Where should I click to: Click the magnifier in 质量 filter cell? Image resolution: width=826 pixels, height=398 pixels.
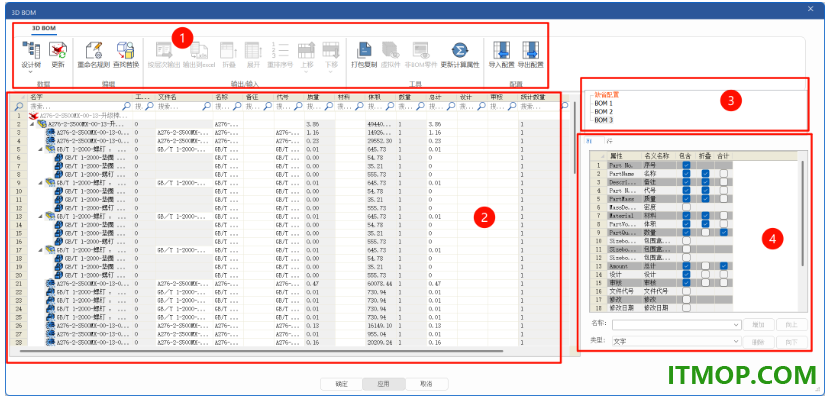pyautogui.click(x=329, y=106)
